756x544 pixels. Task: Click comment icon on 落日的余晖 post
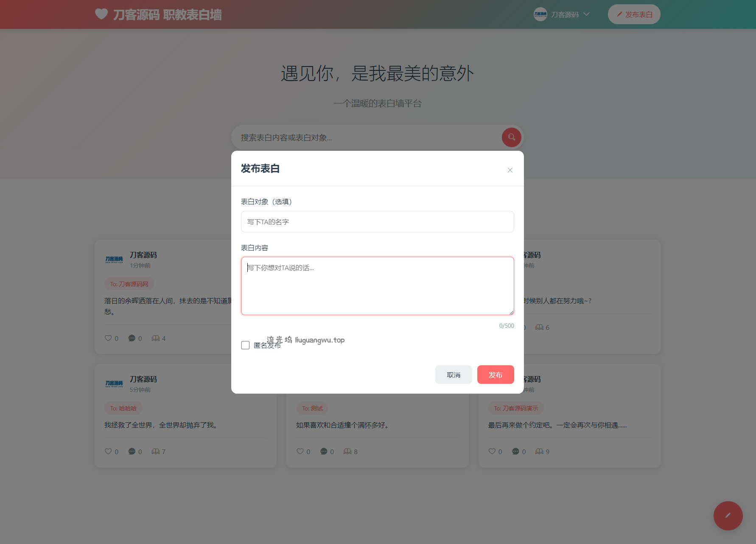coord(132,338)
